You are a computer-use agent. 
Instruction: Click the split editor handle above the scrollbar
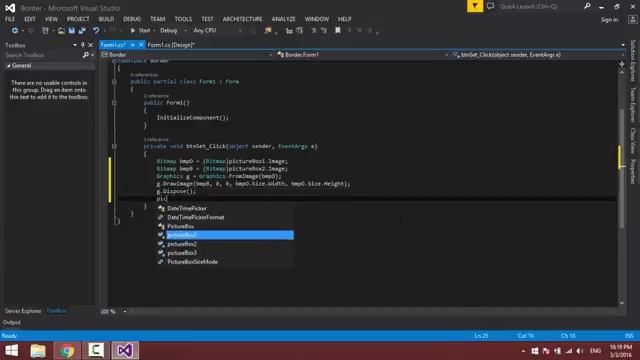pos(622,64)
